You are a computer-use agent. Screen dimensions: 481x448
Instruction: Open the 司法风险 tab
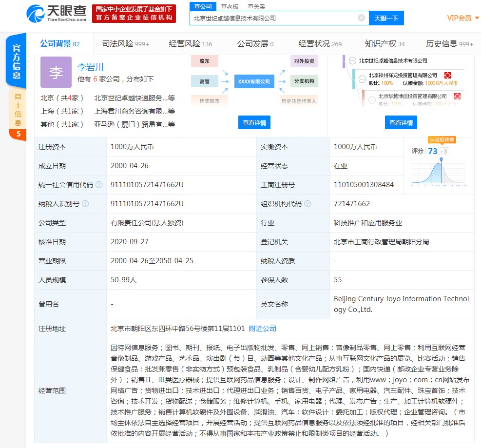125,44
